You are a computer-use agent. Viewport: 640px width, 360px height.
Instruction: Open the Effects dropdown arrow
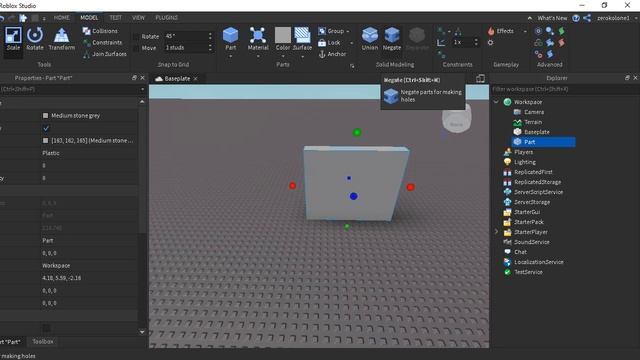[525, 31]
